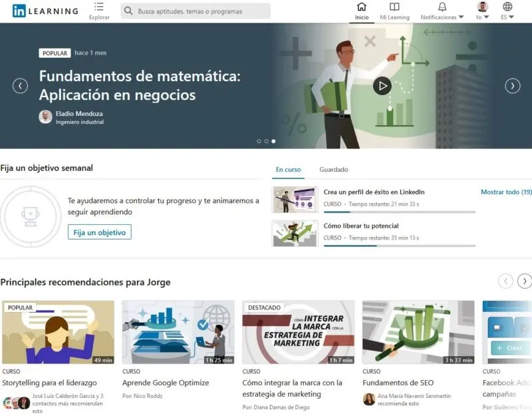Open the ES language globe icon
The image size is (532, 420).
pos(508,7)
